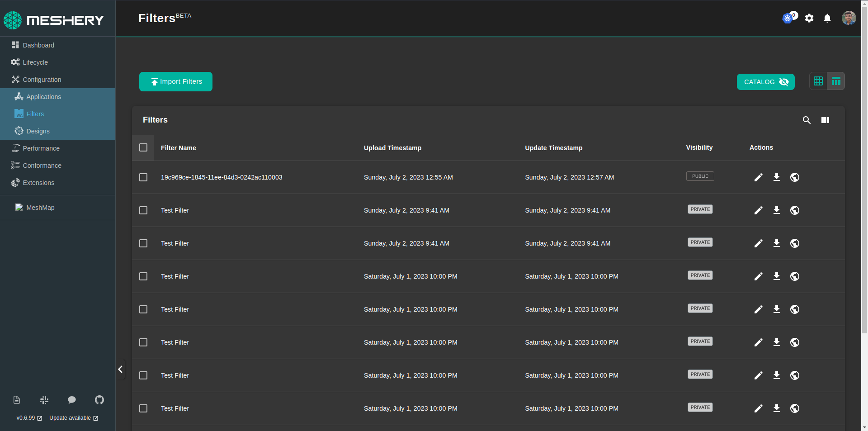This screenshot has height=431, width=868.
Task: Select the table view icon
Action: pyautogui.click(x=836, y=81)
